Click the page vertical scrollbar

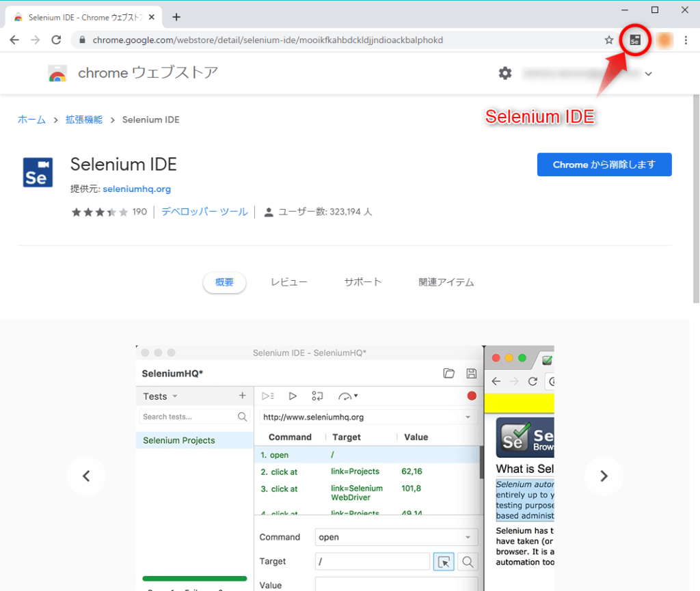click(696, 199)
